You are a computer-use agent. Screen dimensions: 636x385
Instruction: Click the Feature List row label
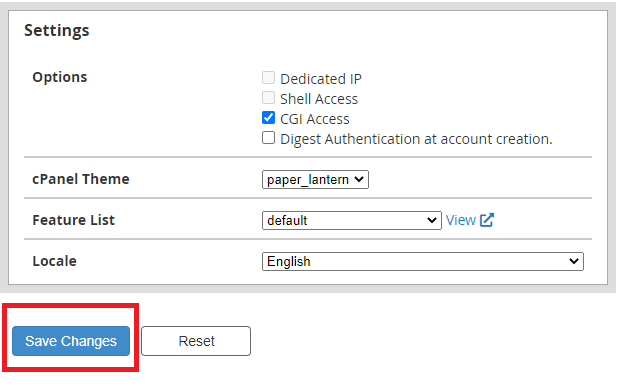pos(73,220)
